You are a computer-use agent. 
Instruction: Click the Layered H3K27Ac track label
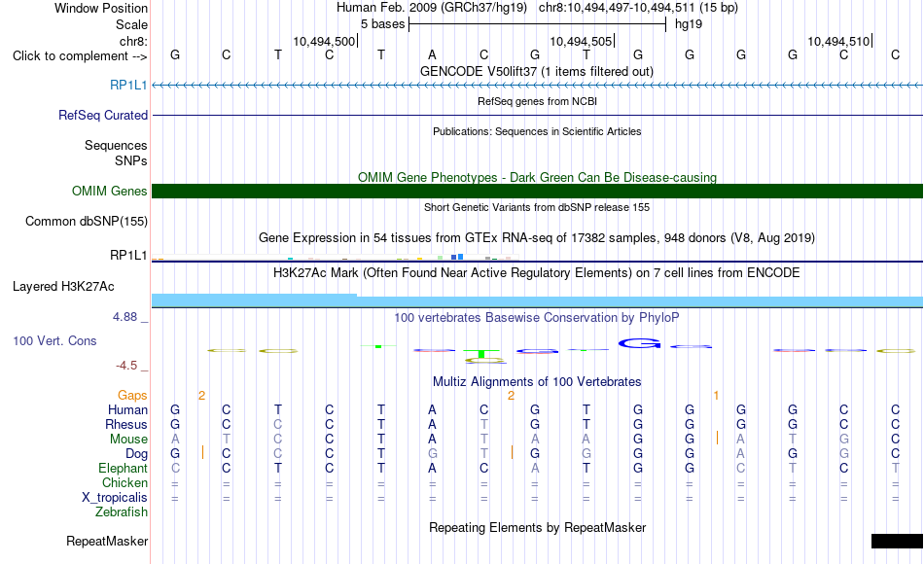(63, 287)
